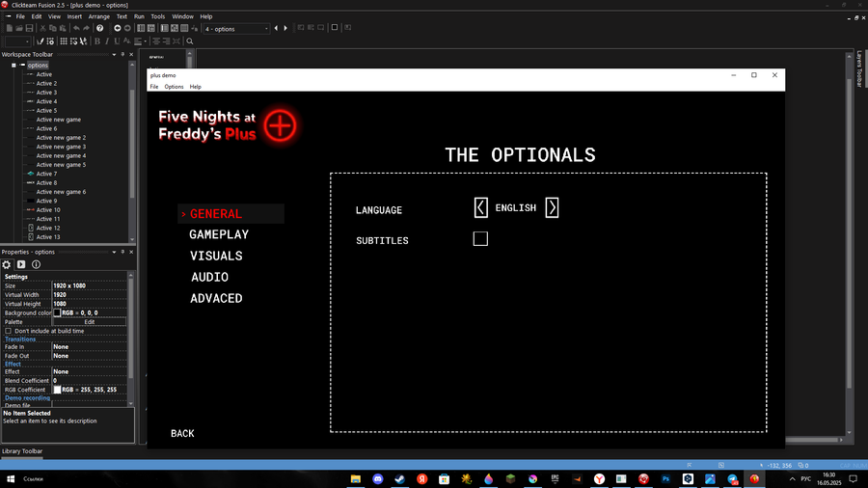
Task: Click the Size value 1920 x 1080 field
Action: 89,286
